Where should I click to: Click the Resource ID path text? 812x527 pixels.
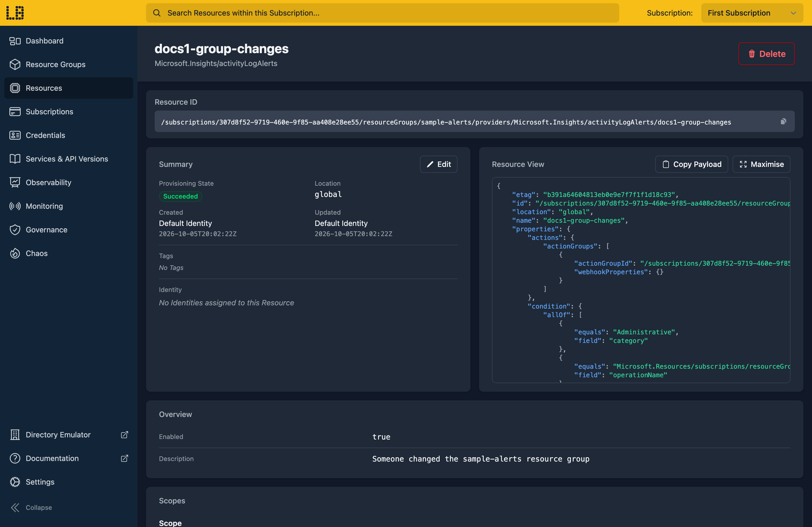pos(446,122)
